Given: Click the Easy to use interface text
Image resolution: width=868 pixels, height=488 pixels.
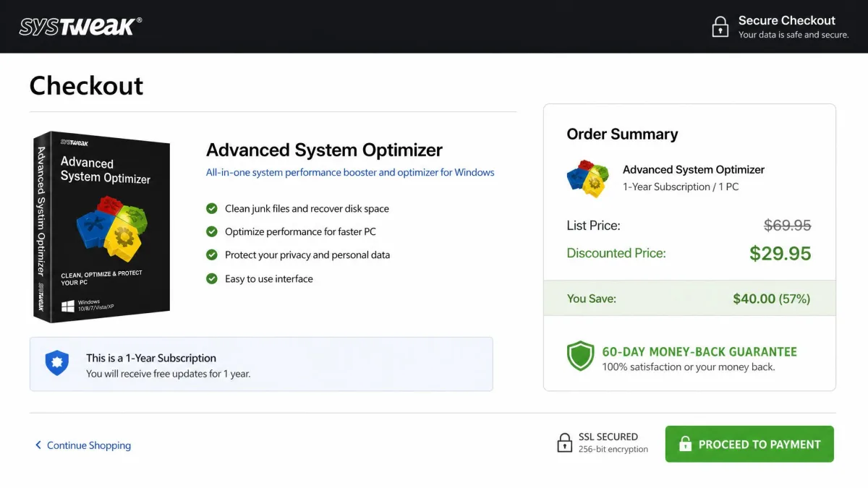Looking at the screenshot, I should [269, 278].
